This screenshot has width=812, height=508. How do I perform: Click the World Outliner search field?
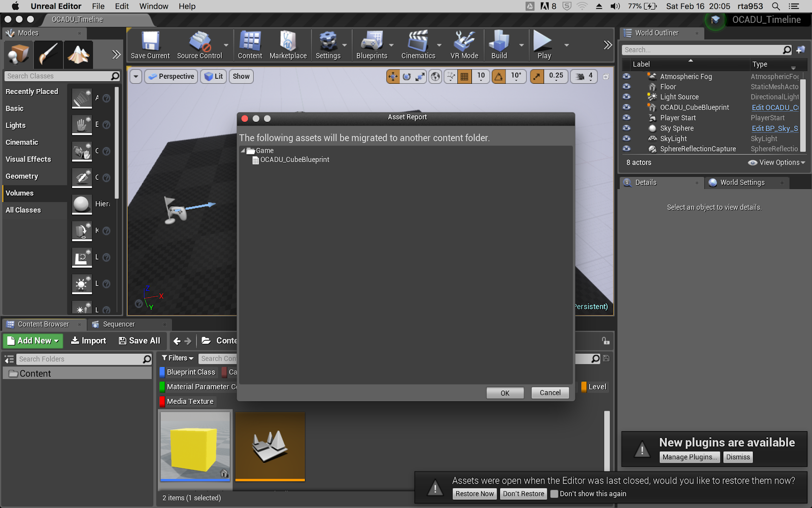click(x=707, y=50)
